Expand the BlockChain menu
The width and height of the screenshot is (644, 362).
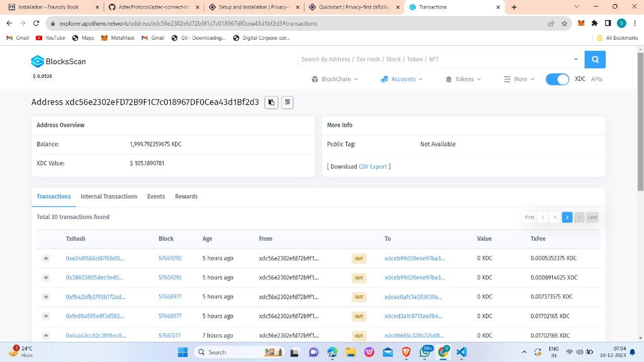click(x=335, y=79)
